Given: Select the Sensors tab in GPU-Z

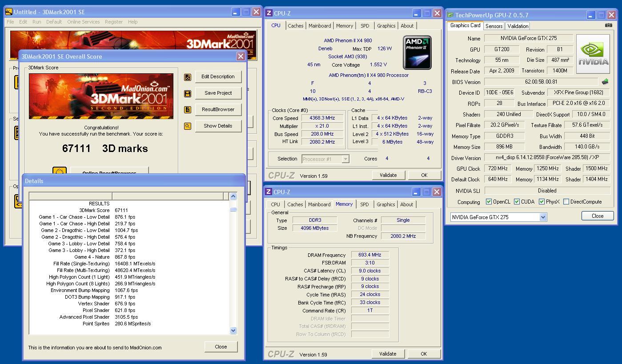Looking at the screenshot, I should coord(494,26).
